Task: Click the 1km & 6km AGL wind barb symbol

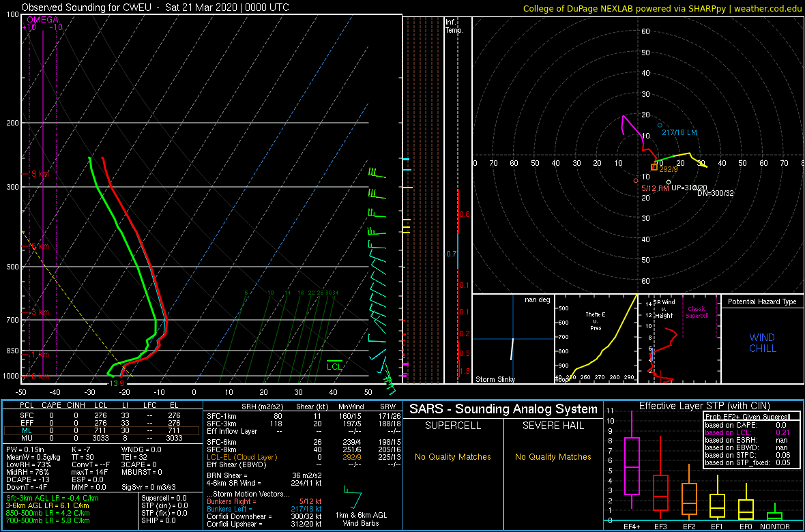Action: click(x=353, y=497)
